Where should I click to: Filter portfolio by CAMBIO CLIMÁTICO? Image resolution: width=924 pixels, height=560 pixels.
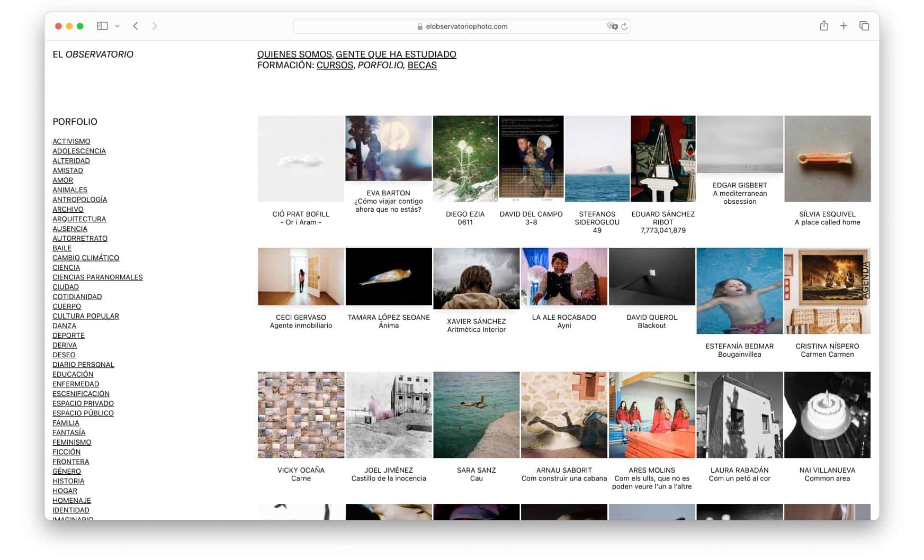click(86, 258)
